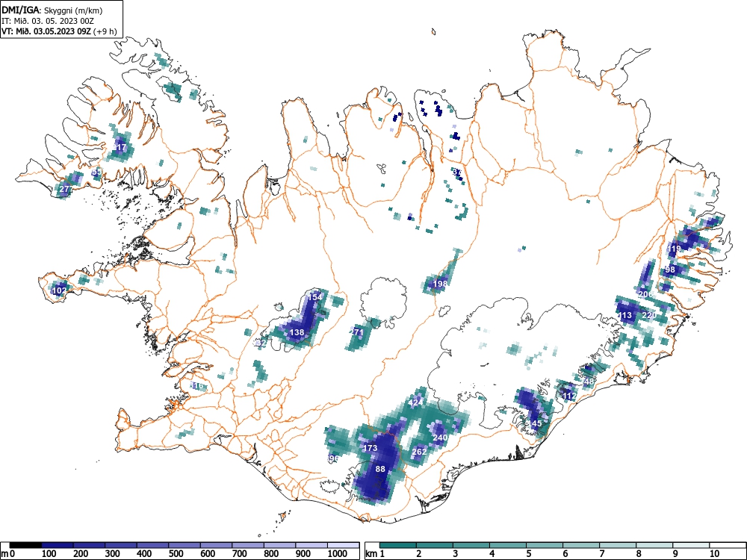
Task: Select the 'm 0' legend scale label
Action: (x=8, y=554)
